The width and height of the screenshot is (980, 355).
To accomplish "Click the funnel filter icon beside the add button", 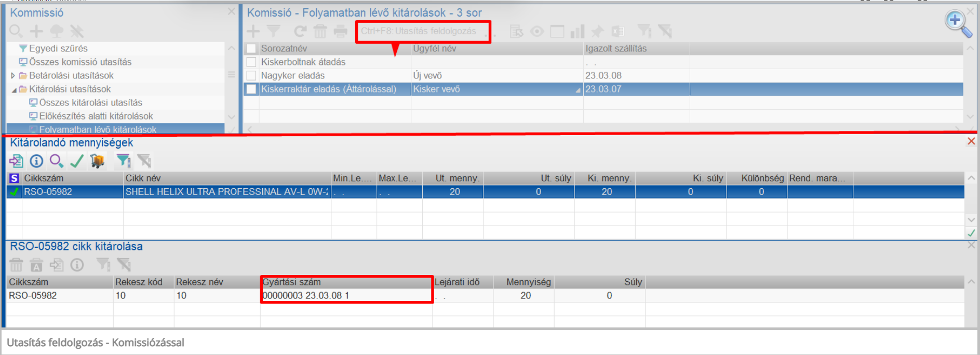I will pos(274,31).
